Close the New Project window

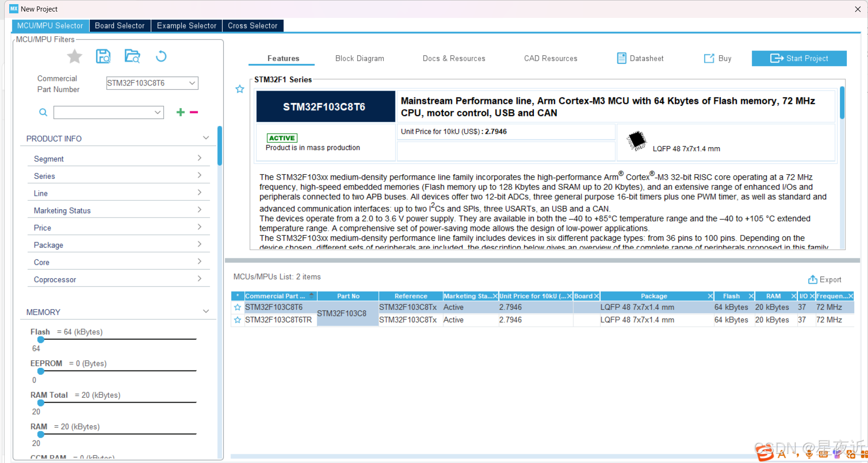pos(858,9)
